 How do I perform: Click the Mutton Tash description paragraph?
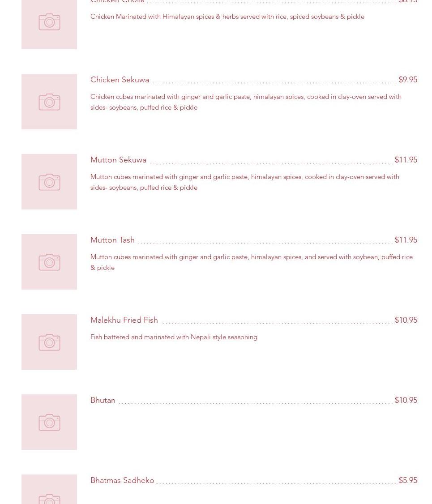(x=251, y=262)
